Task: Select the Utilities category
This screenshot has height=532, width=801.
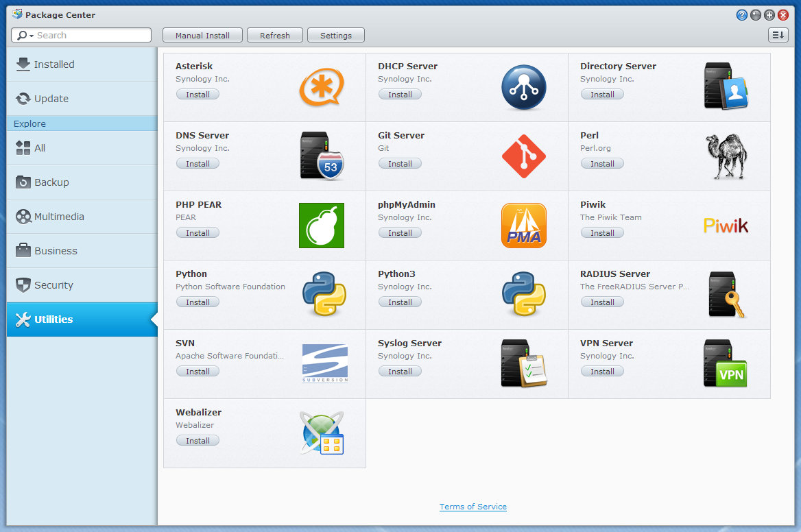Action: (x=82, y=319)
